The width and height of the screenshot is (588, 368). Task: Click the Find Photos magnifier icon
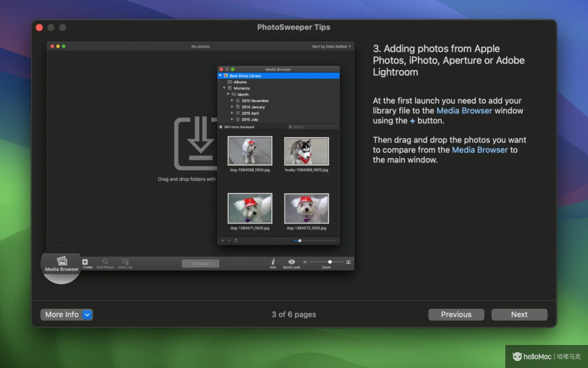click(x=106, y=262)
